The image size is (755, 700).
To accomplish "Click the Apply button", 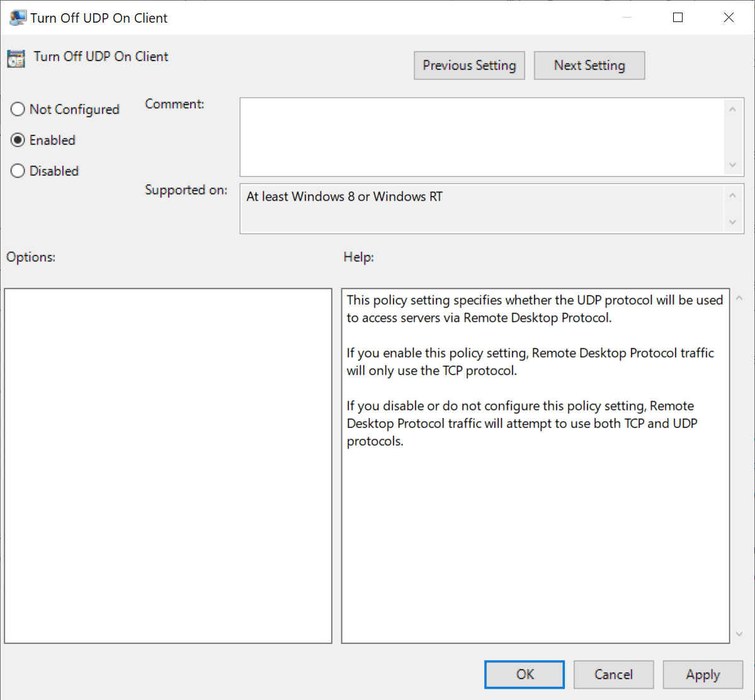I will point(703,674).
